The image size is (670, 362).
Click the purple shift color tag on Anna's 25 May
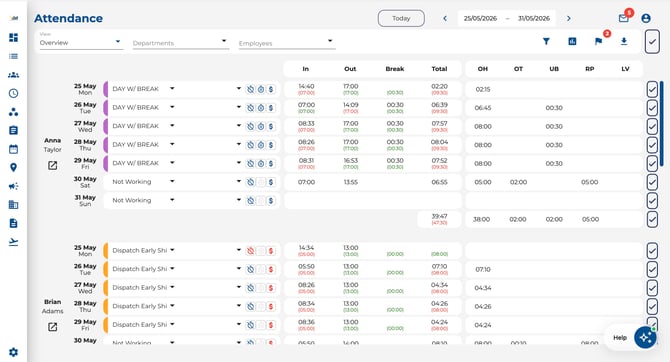(x=105, y=89)
